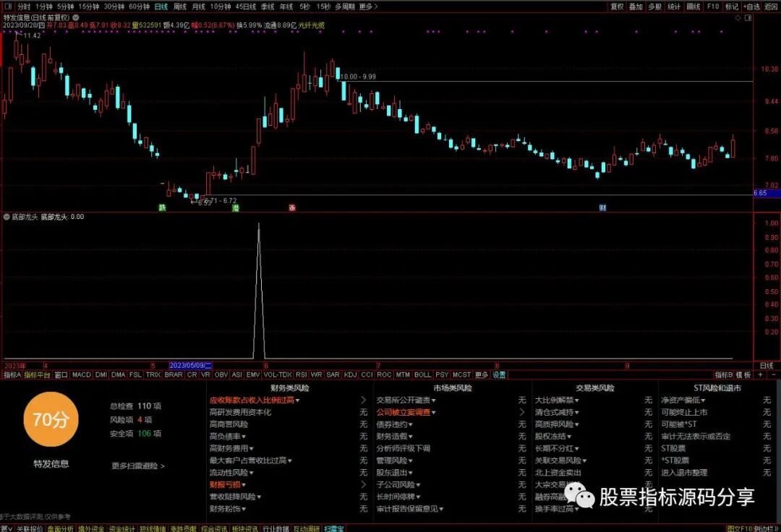Click the 叠加 overlay button
The width and height of the screenshot is (781, 532).
point(636,7)
